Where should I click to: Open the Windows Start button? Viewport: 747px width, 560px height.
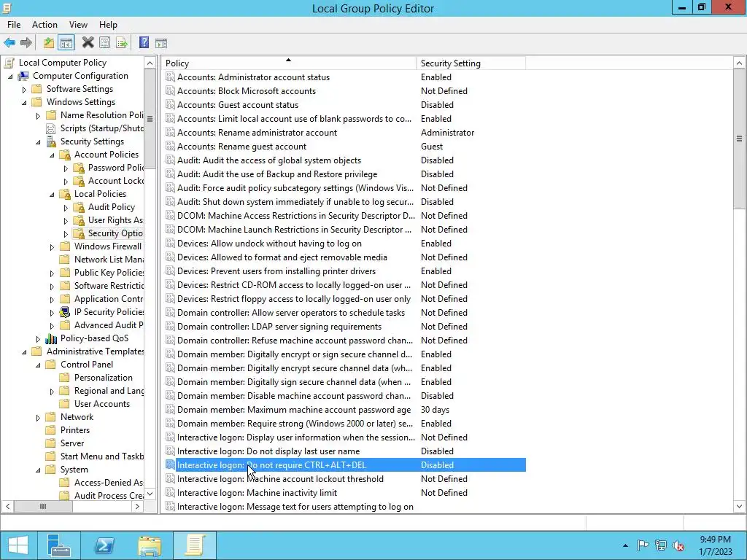(18, 545)
